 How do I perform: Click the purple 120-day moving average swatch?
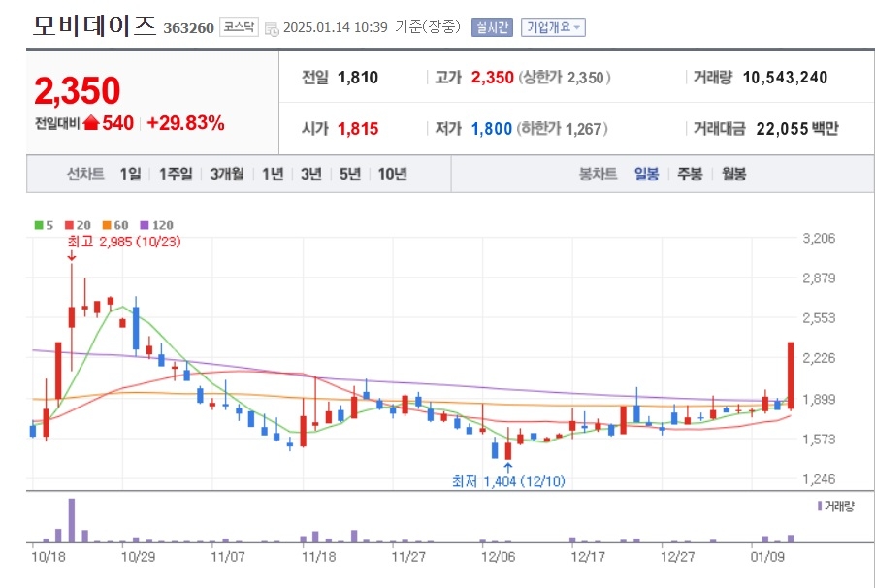[144, 225]
